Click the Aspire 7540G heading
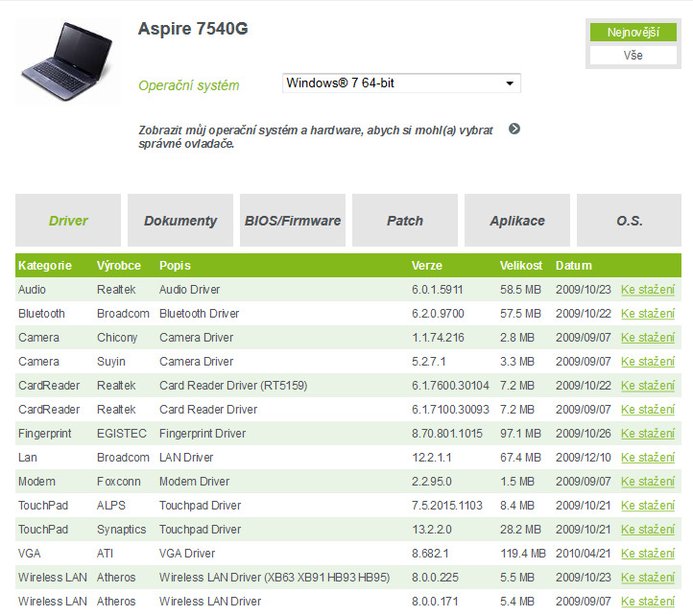693x616 pixels. tap(193, 29)
